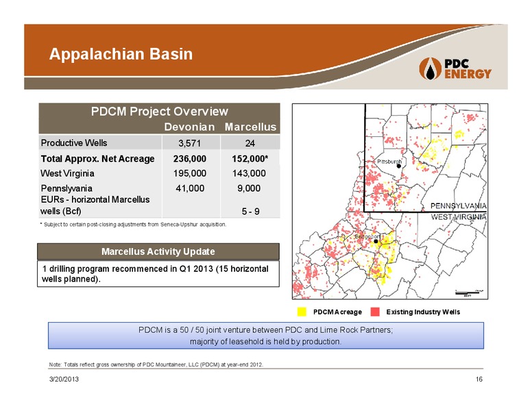Select the 'Appalachian Basin' slide title
The image size is (532, 411).
[121, 54]
